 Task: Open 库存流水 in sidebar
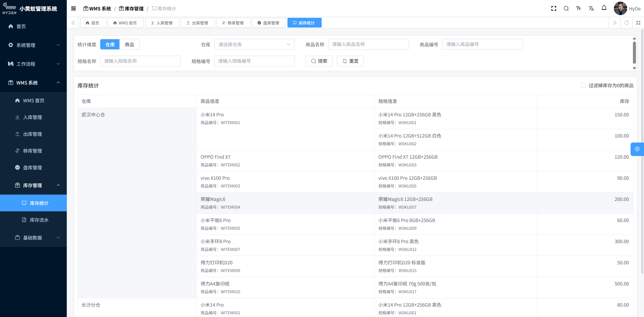[34, 220]
